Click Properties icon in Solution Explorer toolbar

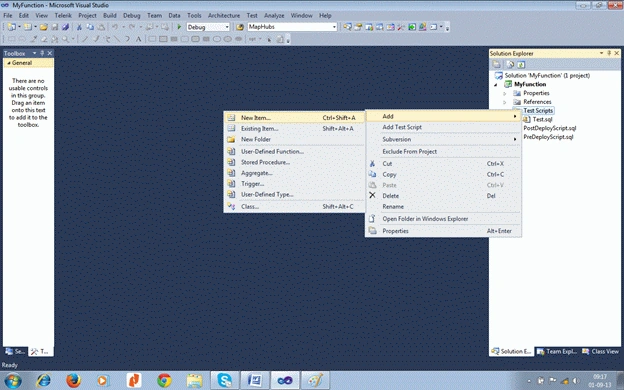[496, 64]
